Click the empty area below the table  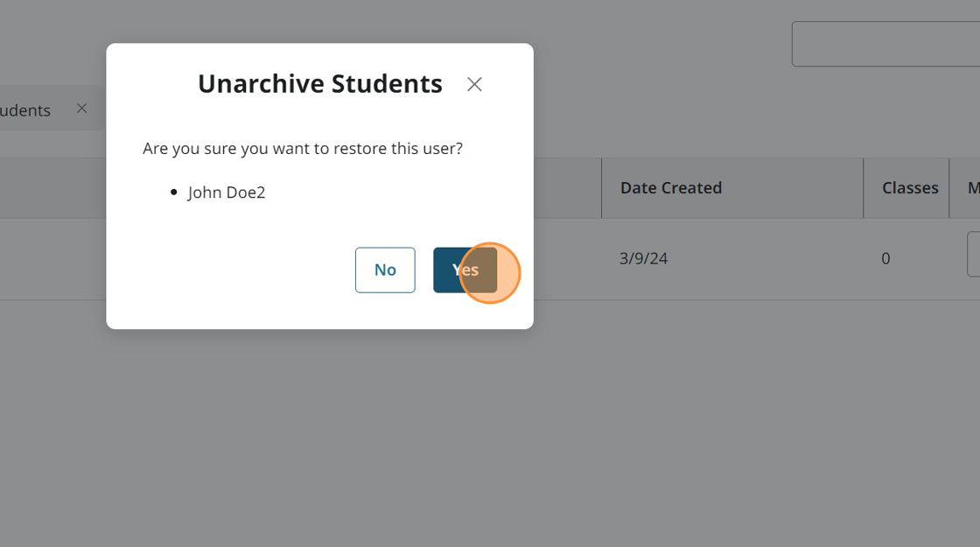pyautogui.click(x=612, y=420)
